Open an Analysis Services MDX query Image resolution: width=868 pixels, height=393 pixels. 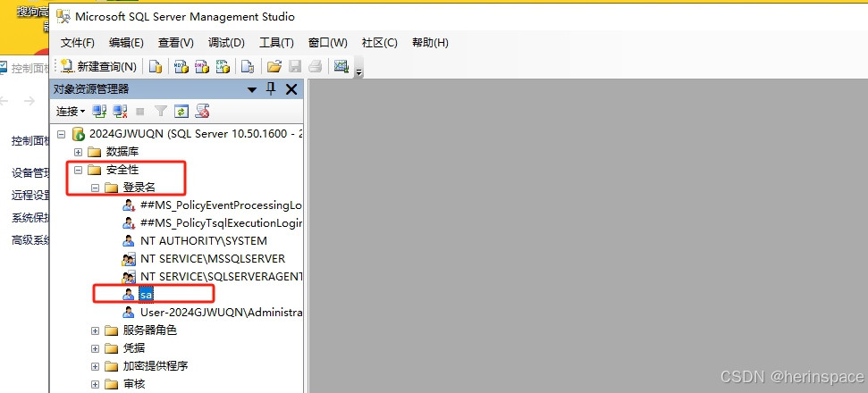pos(181,67)
